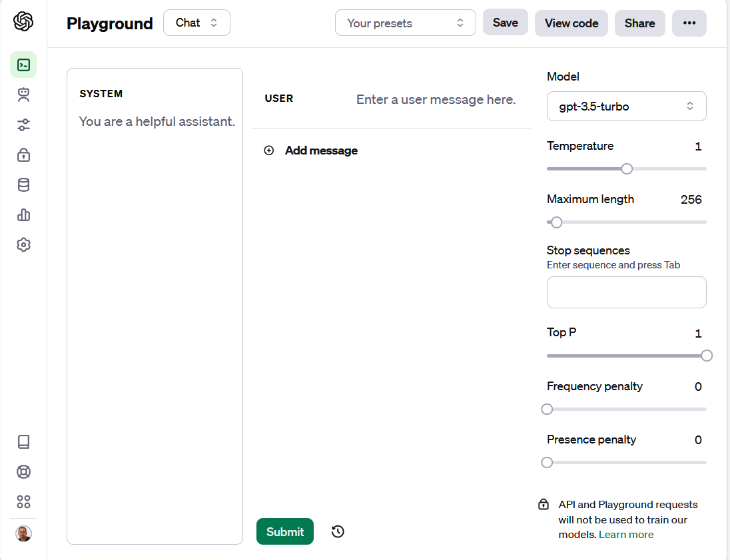Click the Top P value 1
Screen dimensions: 730x560
pos(698,334)
